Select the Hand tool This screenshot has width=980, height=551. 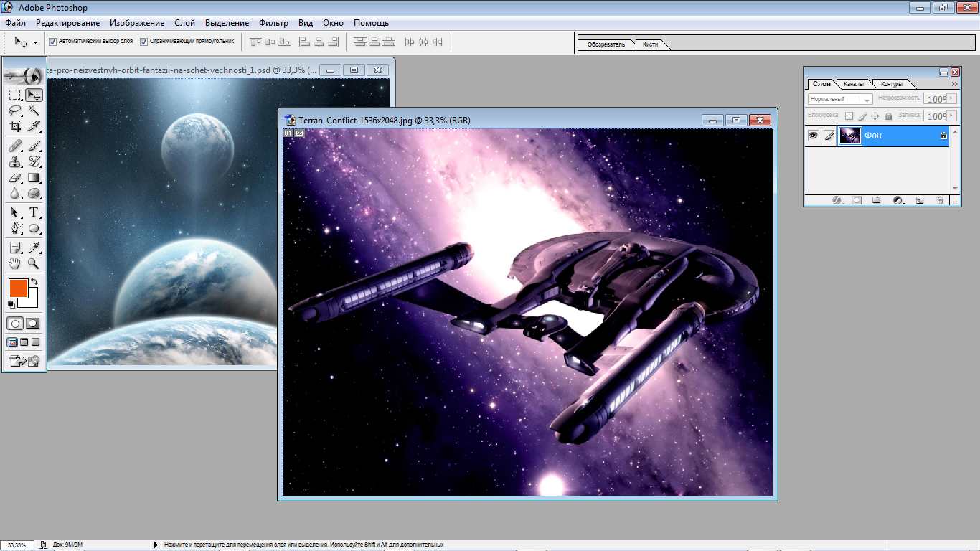[15, 263]
